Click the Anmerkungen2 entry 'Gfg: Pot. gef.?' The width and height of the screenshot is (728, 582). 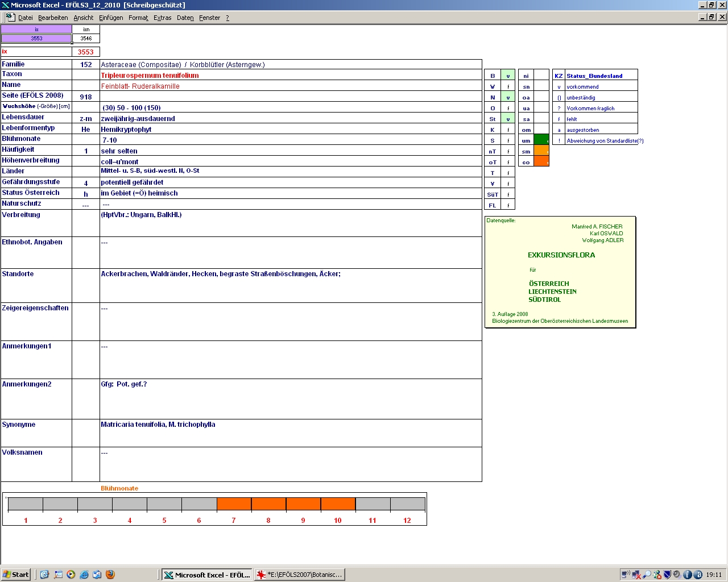(124, 384)
